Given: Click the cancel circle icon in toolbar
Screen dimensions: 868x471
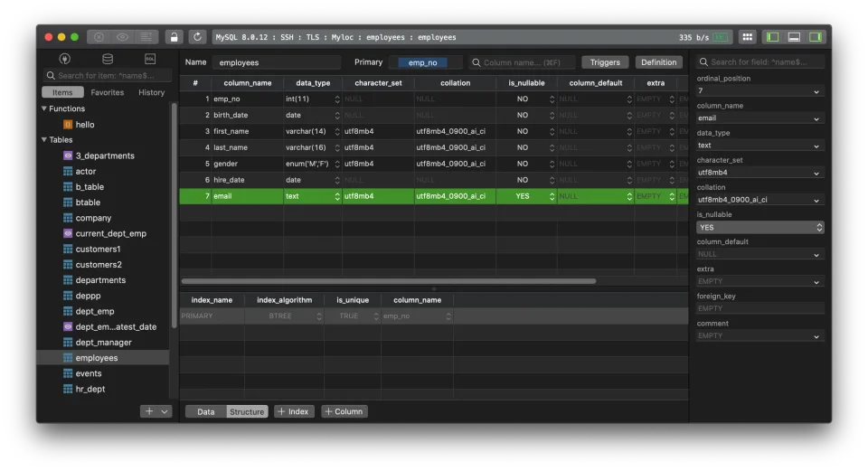Looking at the screenshot, I should (99, 37).
